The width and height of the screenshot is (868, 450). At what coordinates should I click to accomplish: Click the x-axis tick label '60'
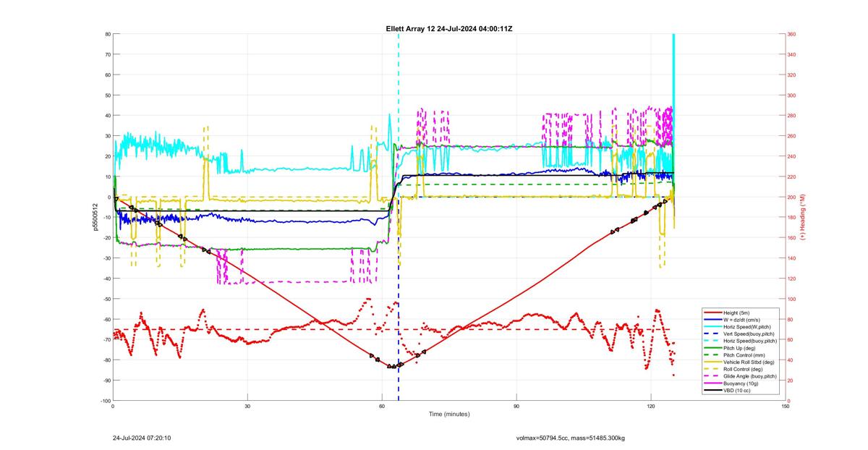coord(382,406)
